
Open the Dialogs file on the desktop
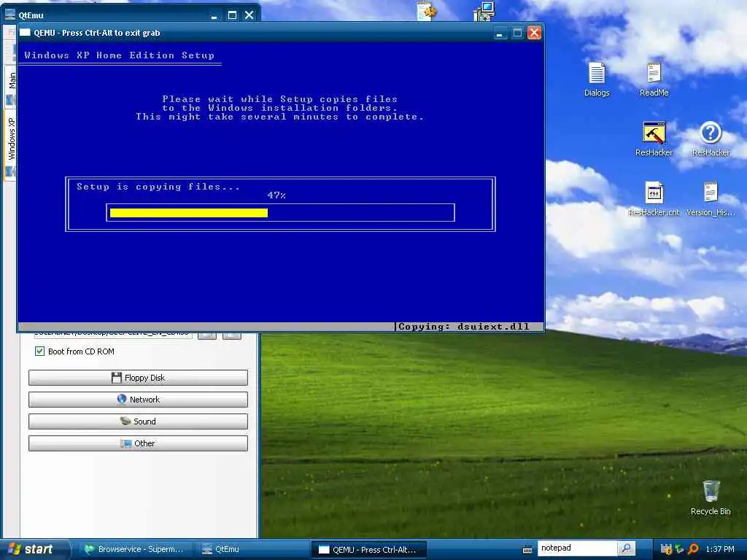(x=597, y=79)
